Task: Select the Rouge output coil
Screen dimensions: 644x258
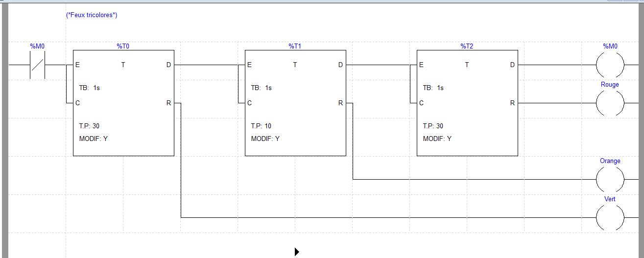Action: coord(610,103)
